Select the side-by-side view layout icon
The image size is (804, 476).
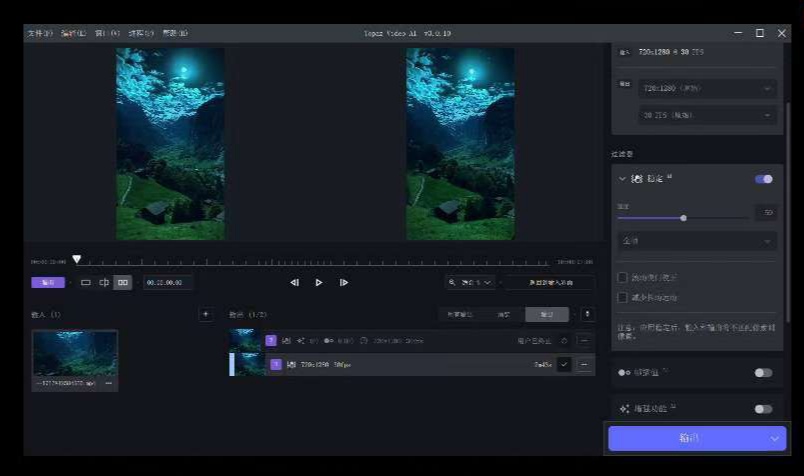click(x=122, y=282)
